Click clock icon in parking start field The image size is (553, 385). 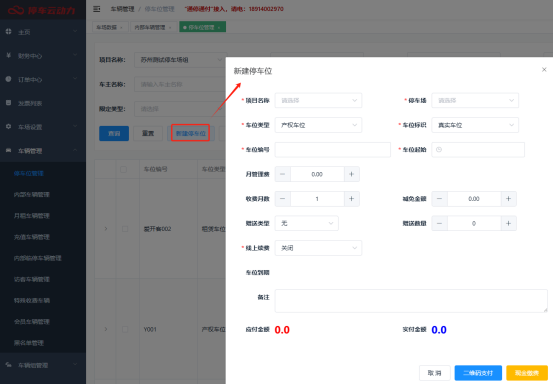tap(439, 149)
